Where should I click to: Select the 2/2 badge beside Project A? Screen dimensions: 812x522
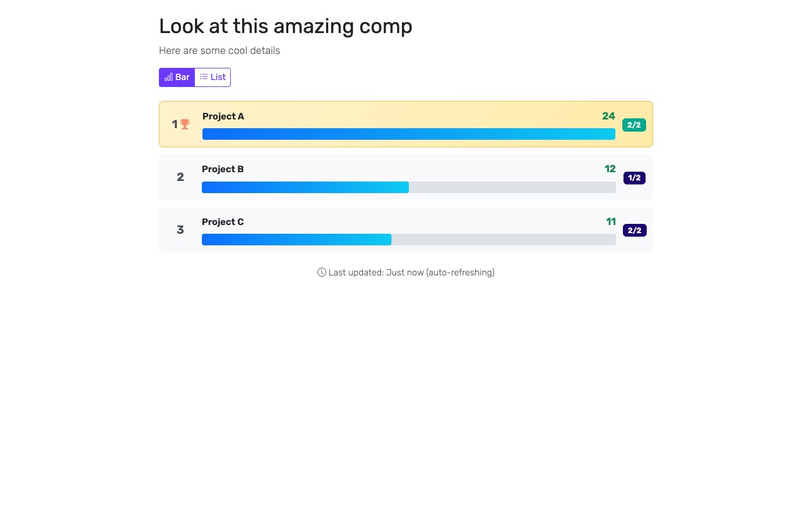[634, 125]
